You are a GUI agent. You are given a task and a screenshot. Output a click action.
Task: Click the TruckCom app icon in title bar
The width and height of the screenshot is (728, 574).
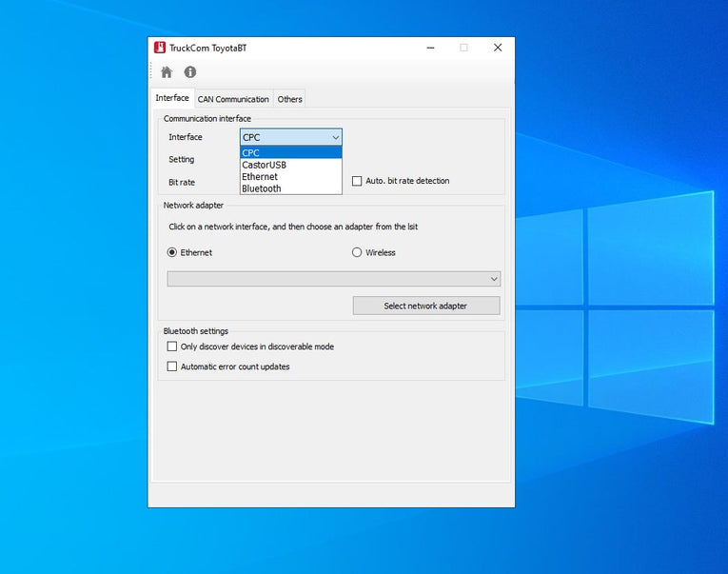[x=160, y=48]
